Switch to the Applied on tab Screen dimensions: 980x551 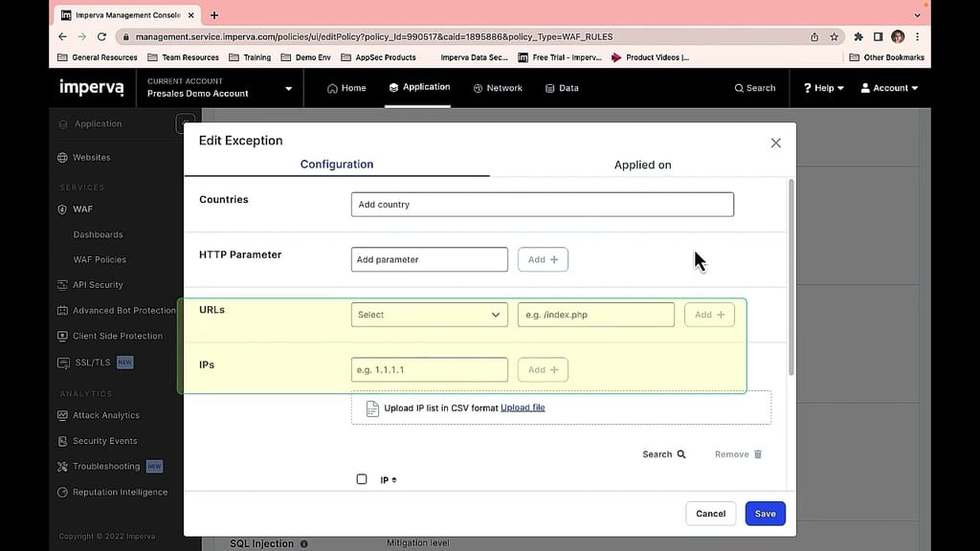tap(642, 164)
